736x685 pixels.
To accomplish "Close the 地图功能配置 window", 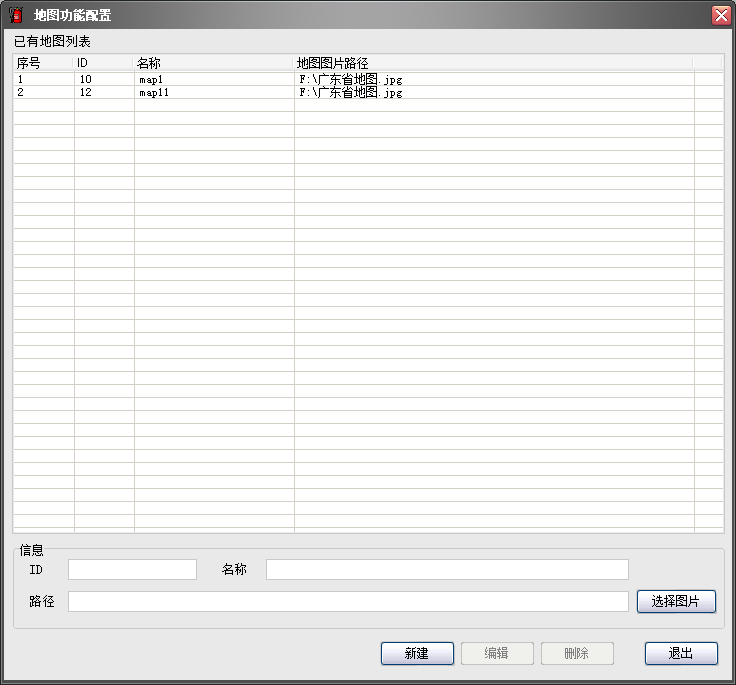I will [721, 15].
